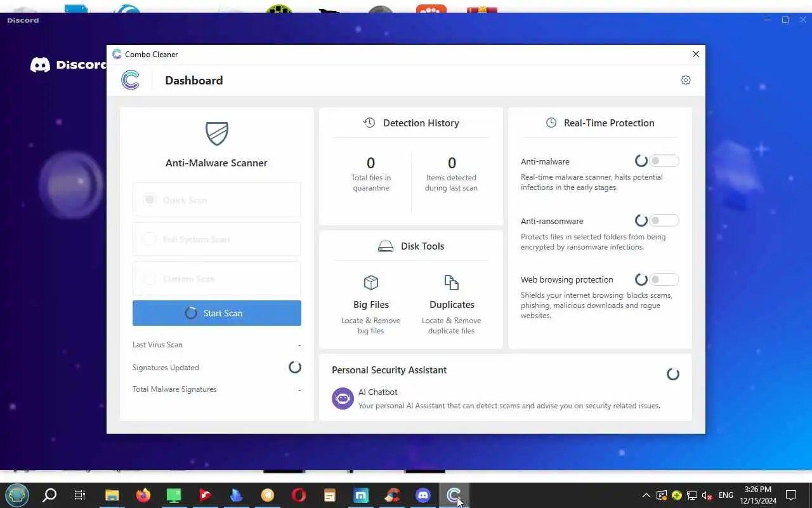Click the Personal Security Assistant spinner

(673, 374)
